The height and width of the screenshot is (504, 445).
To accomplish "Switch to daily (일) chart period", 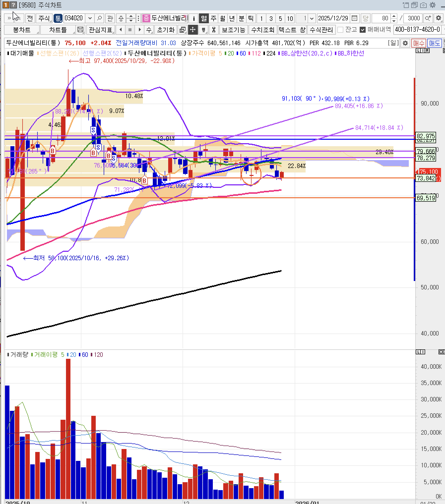I will tap(204, 18).
